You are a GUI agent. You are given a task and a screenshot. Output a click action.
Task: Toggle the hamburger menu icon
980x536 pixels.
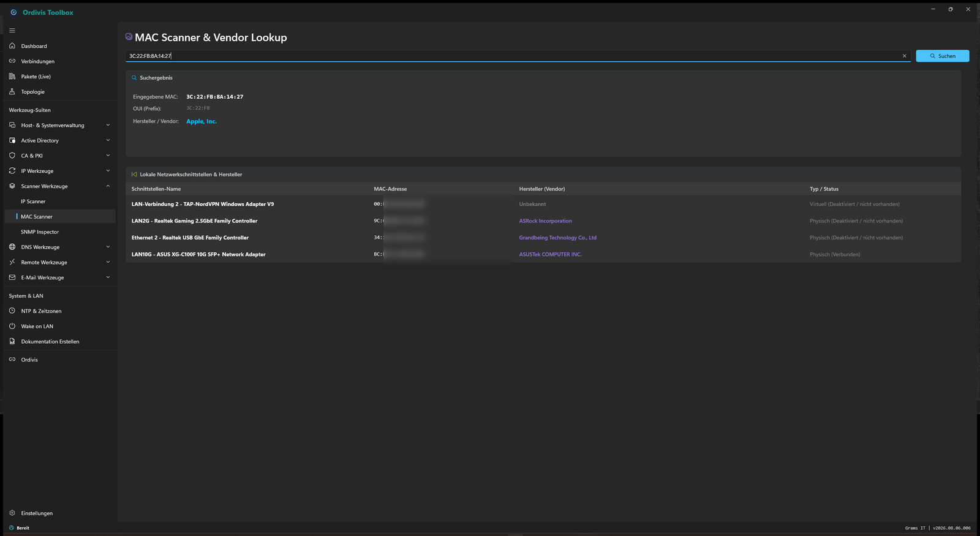pos(12,31)
